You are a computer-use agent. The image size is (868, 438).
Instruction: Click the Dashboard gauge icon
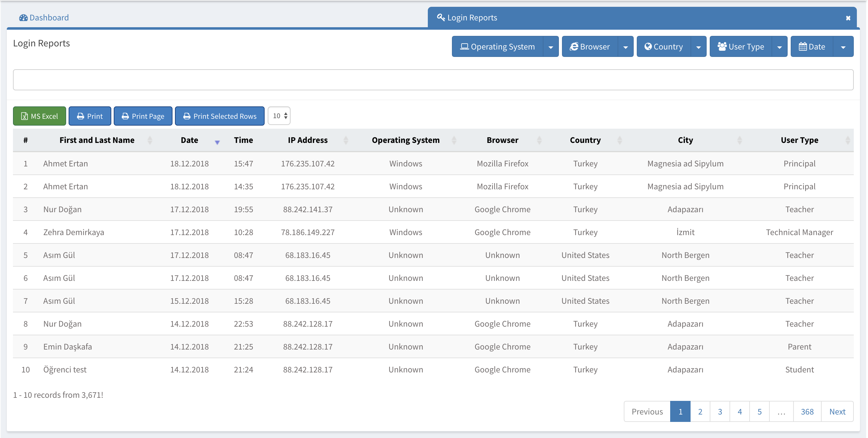[23, 18]
